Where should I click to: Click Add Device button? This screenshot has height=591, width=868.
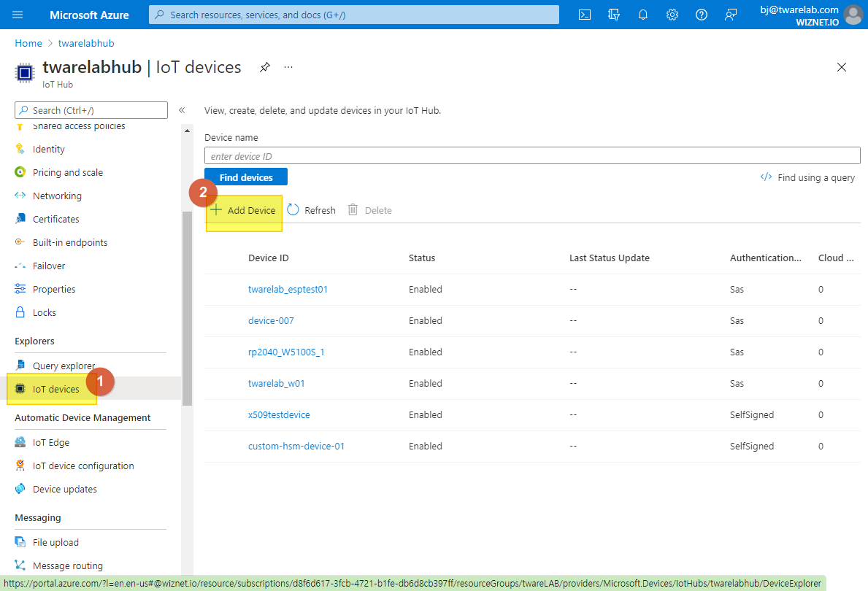[243, 209]
